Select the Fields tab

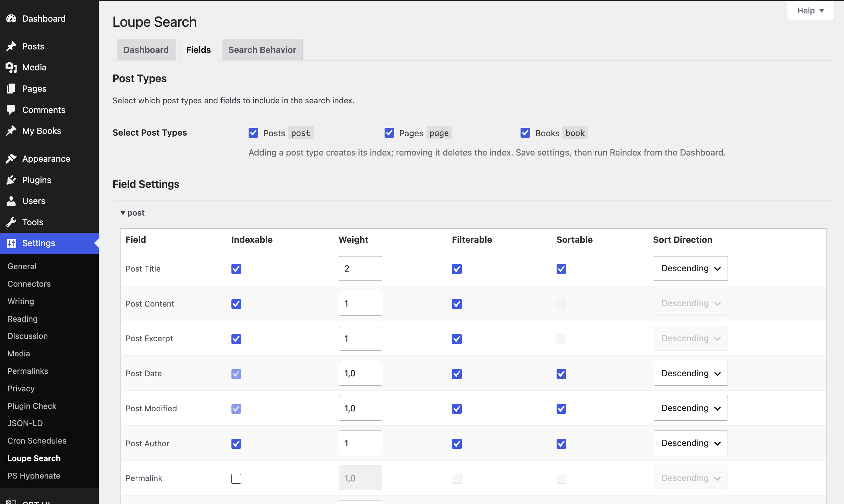(x=198, y=50)
